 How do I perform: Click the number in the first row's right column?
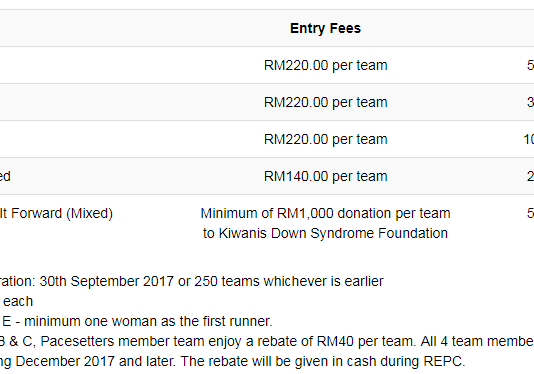pos(530,65)
